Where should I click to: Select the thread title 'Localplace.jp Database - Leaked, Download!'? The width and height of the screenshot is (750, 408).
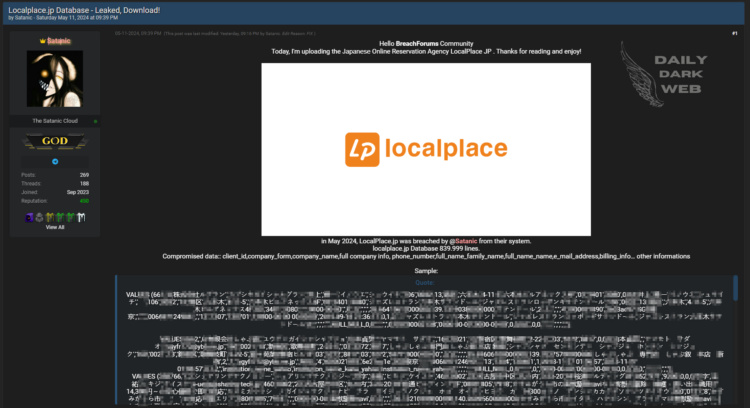click(x=84, y=10)
